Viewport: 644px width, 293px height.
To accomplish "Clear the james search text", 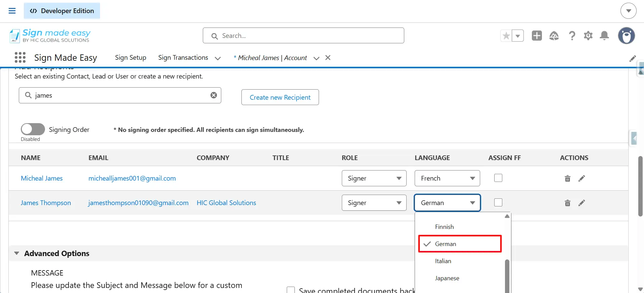I will [x=214, y=95].
